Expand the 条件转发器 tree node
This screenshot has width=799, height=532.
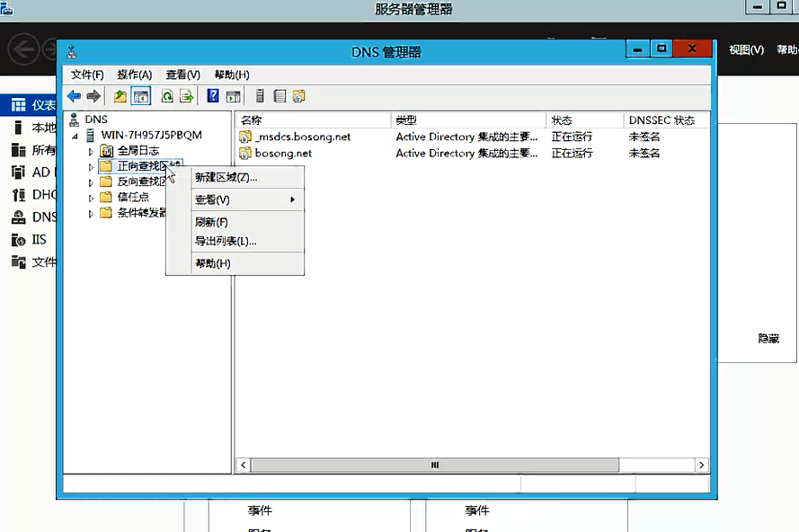pos(91,214)
